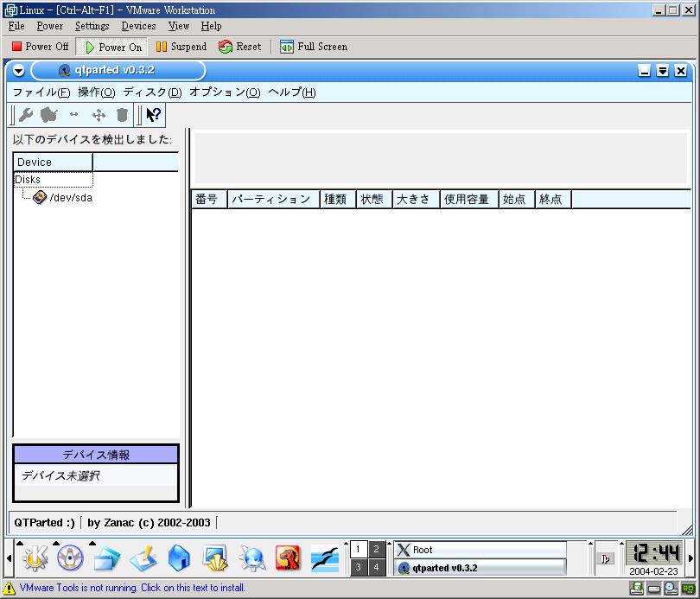Click the パーティション column header
Screen dimensions: 700x599
[x=274, y=199]
